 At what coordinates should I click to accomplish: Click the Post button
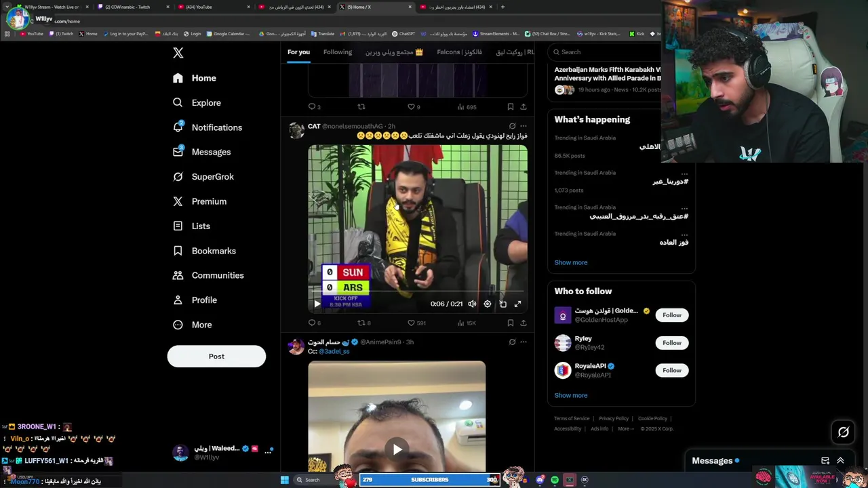tap(216, 357)
